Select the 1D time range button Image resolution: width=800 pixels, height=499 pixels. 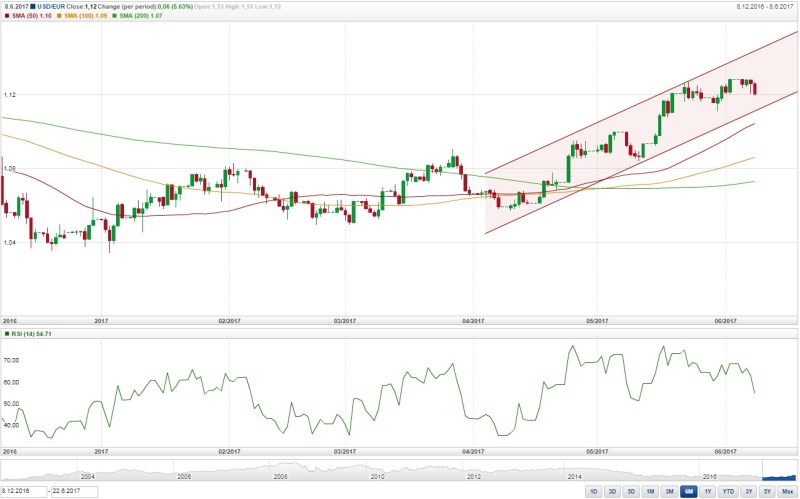[x=593, y=492]
